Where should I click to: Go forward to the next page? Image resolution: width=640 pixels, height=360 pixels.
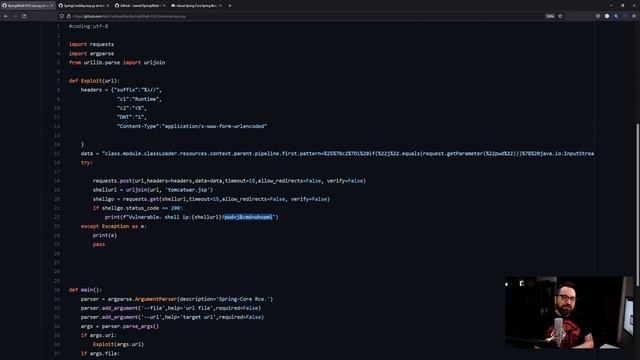15,16
